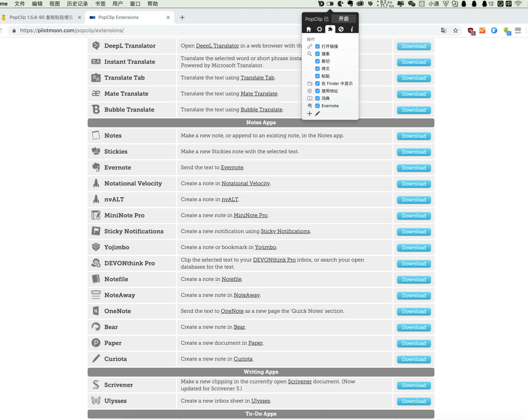Screen dimensions: 528x420
Task: Open a new browser tab with plus button
Action: (182, 17)
